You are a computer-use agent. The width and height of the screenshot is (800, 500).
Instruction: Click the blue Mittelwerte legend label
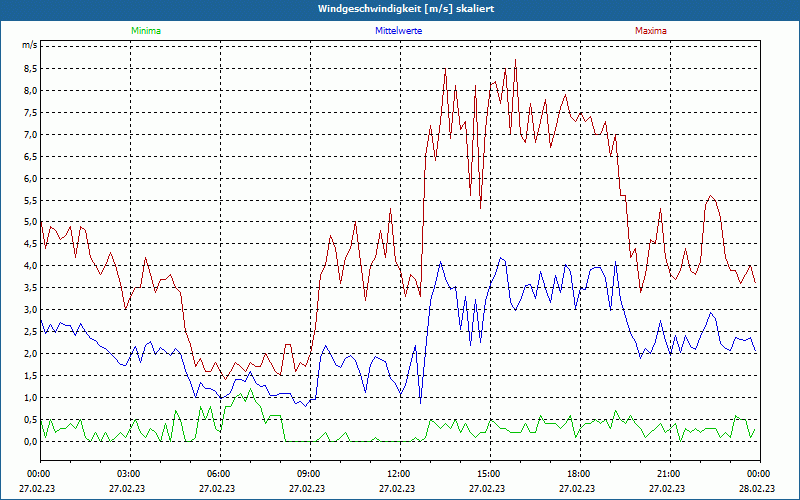point(398,31)
